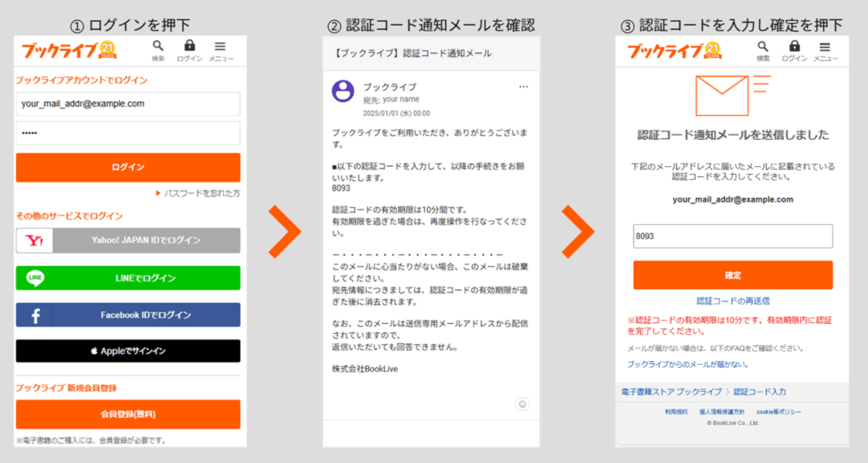
Task: Open the パスワードを忘れた方 link
Action: coord(201,193)
